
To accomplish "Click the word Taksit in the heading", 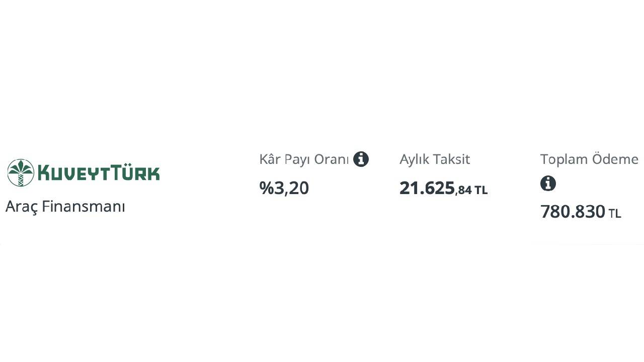I will (x=452, y=159).
